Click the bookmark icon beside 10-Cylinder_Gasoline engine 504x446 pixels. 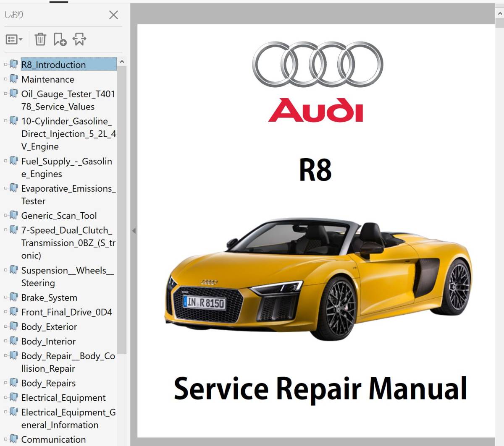coord(14,121)
